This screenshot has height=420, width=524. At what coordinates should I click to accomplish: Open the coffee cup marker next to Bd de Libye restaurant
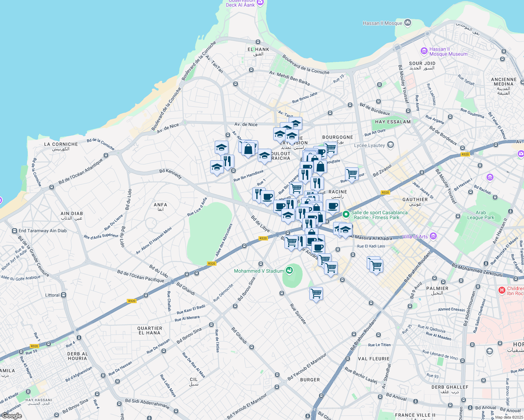pyautogui.click(x=267, y=197)
